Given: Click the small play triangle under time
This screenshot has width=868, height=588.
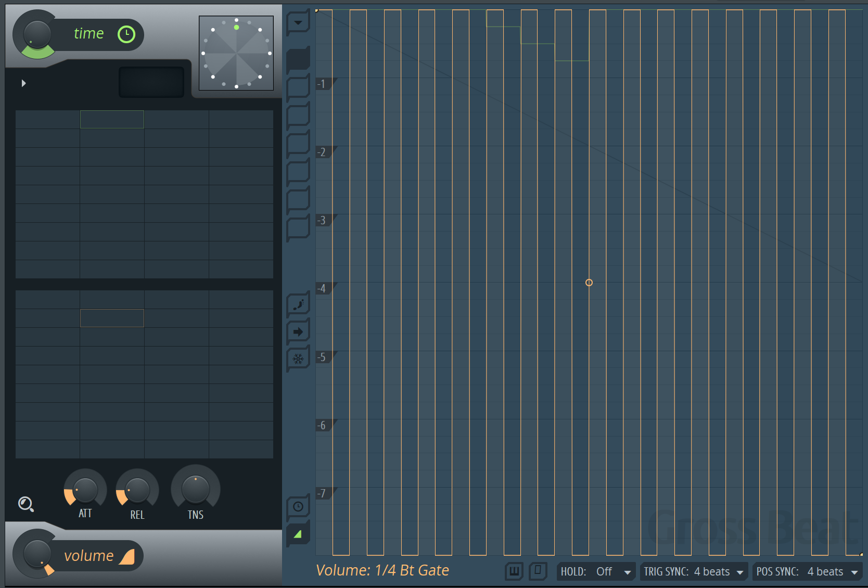Looking at the screenshot, I should coord(23,83).
